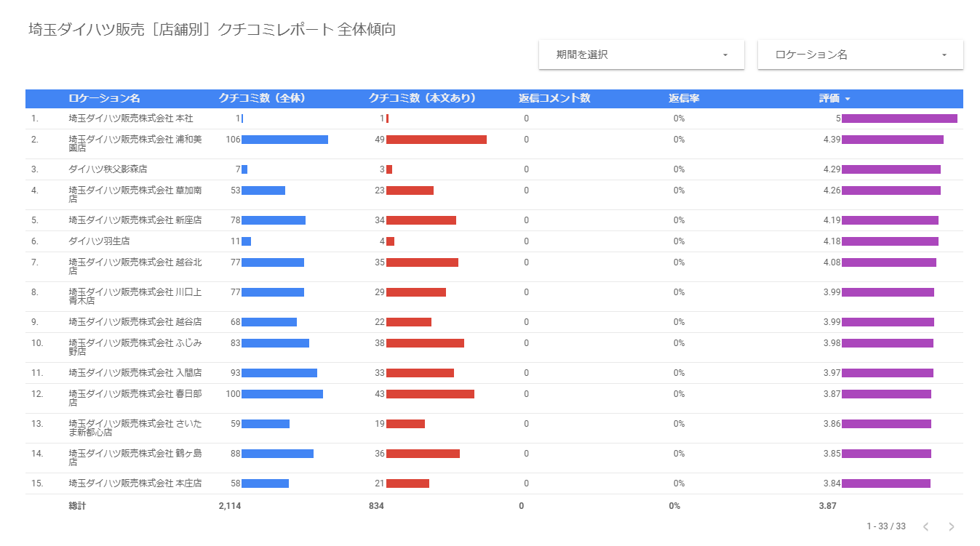Select the 浦和美園店 location name
Screen dimensions: 980x546
(135, 143)
